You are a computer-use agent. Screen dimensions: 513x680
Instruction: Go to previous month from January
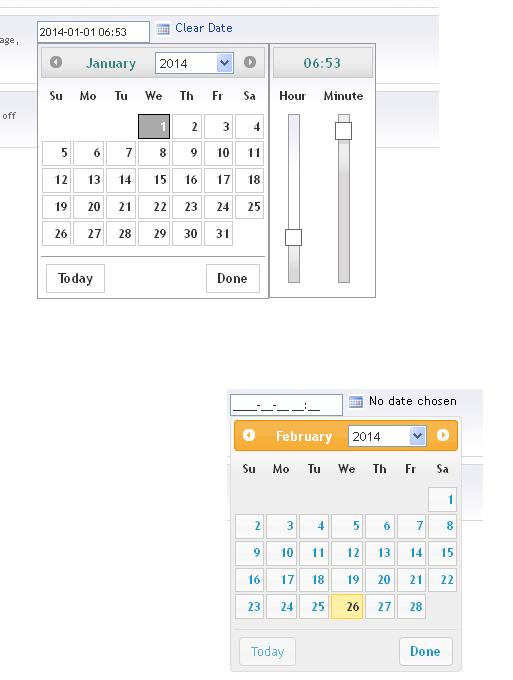coord(56,62)
